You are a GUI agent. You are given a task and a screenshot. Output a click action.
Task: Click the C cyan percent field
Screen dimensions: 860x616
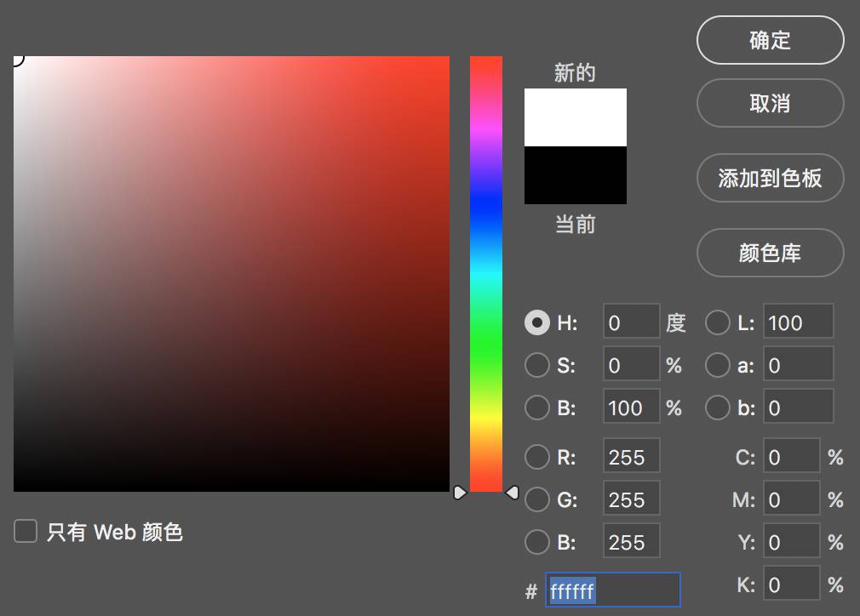tap(791, 455)
